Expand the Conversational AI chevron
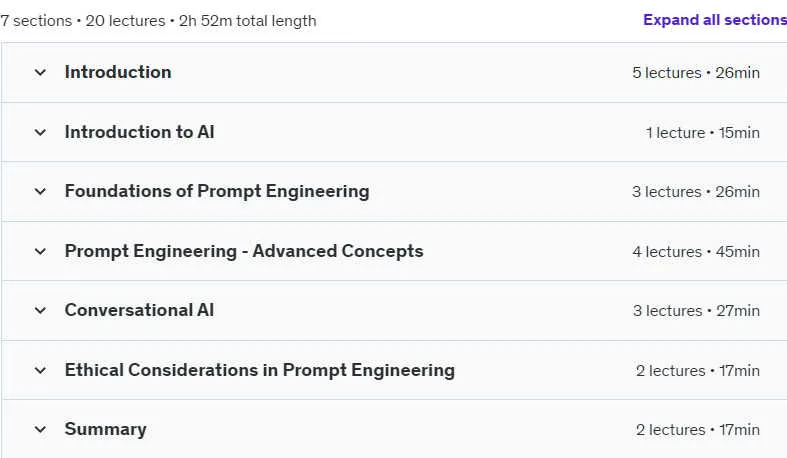This screenshot has height=458, width=787. click(40, 311)
